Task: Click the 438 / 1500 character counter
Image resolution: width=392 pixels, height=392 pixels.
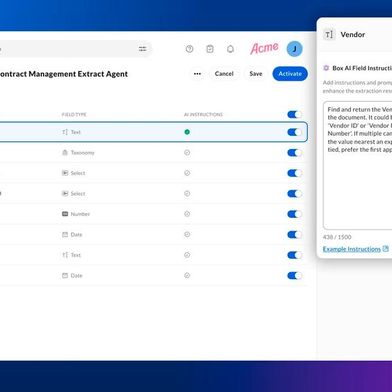Action: 337,237
